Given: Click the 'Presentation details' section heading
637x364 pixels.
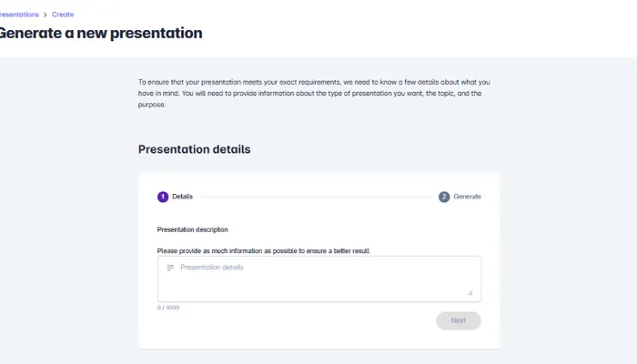Looking at the screenshot, I should point(194,149).
